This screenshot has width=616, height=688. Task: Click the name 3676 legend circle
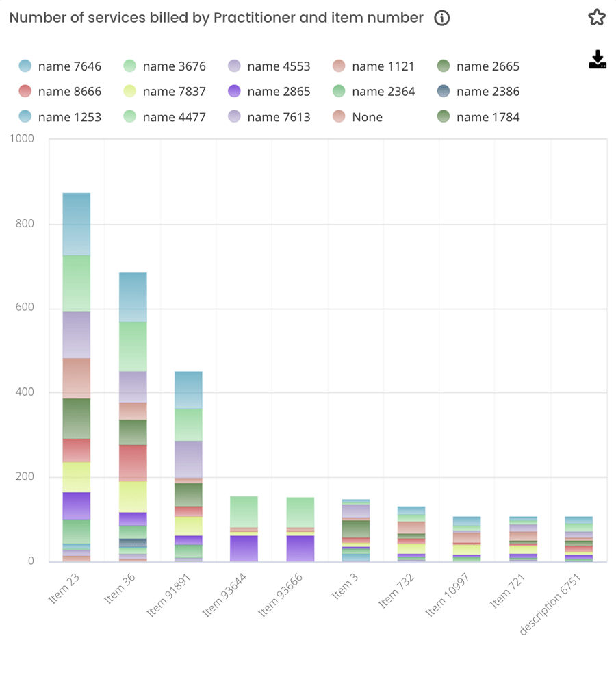point(130,66)
